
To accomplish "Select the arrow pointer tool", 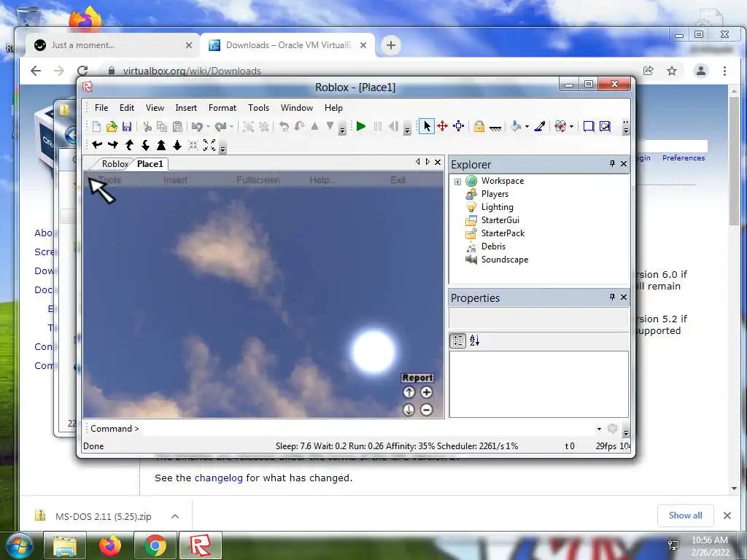I will (x=426, y=126).
